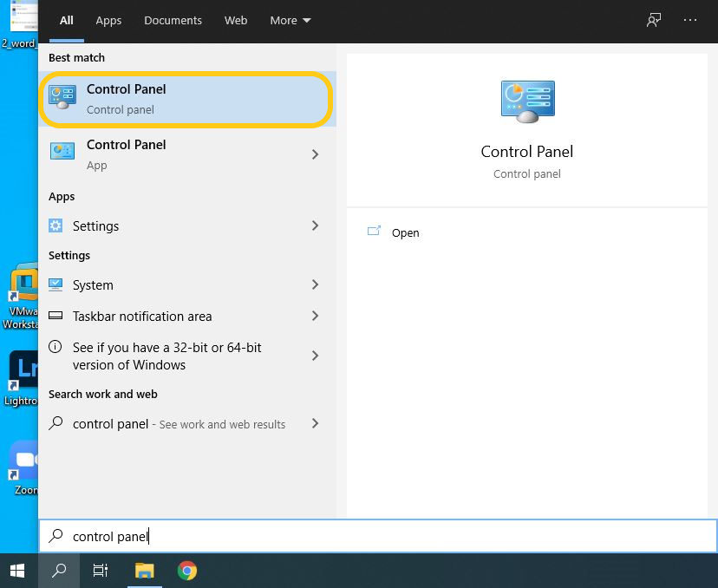Click the Taskbar notification area icon

pyautogui.click(x=55, y=316)
